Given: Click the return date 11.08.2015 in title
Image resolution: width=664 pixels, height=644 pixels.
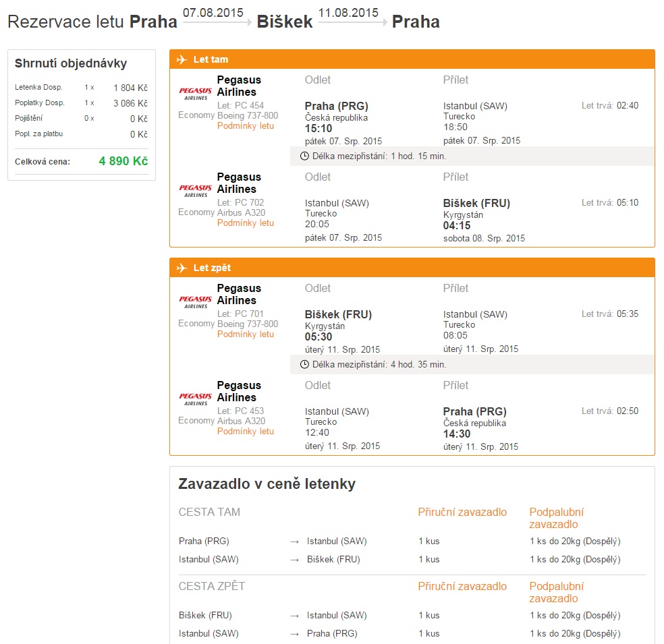Looking at the screenshot, I should 348,13.
